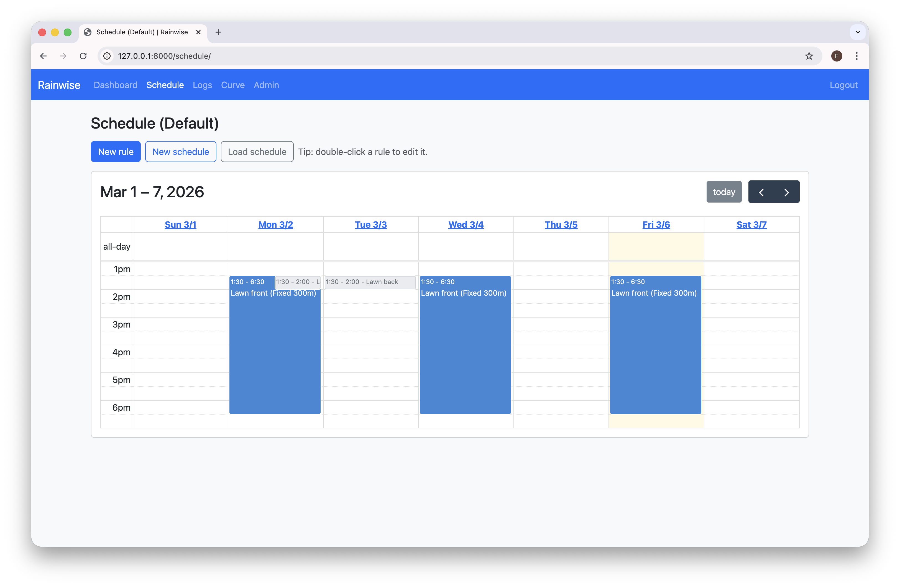Screen dimensions: 900x588
Task: Jump to today's week
Action: (723, 192)
